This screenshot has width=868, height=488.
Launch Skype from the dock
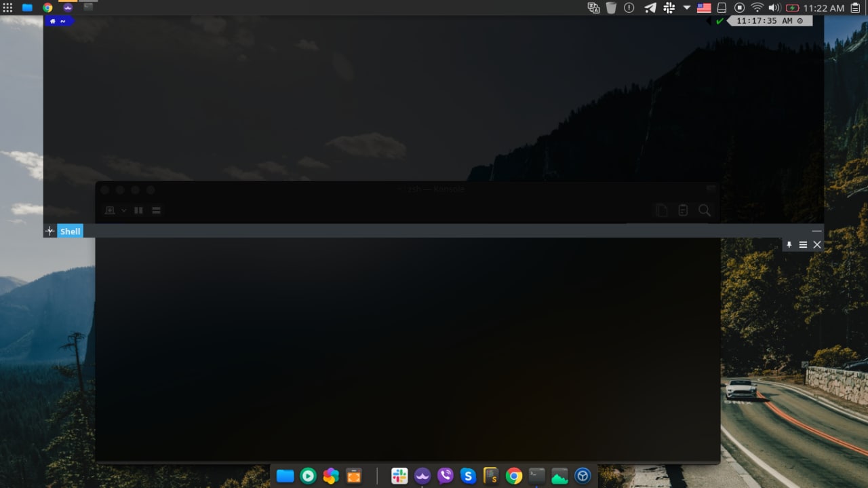(468, 476)
